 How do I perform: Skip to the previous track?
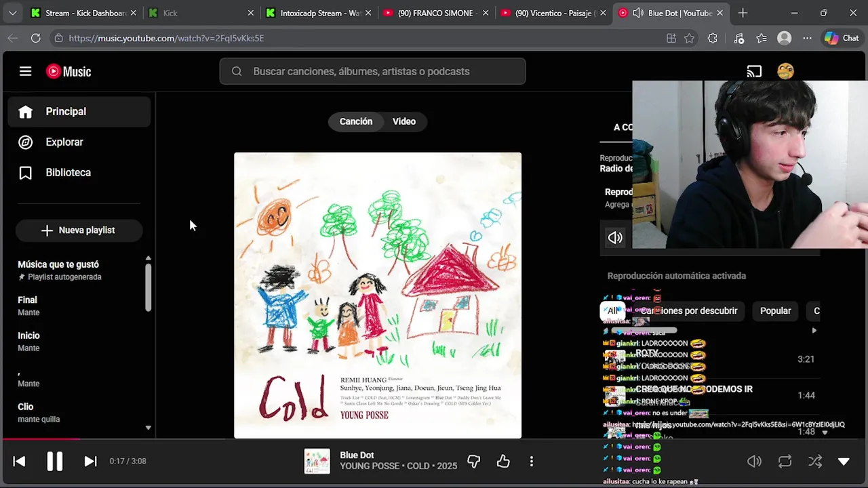(19, 462)
